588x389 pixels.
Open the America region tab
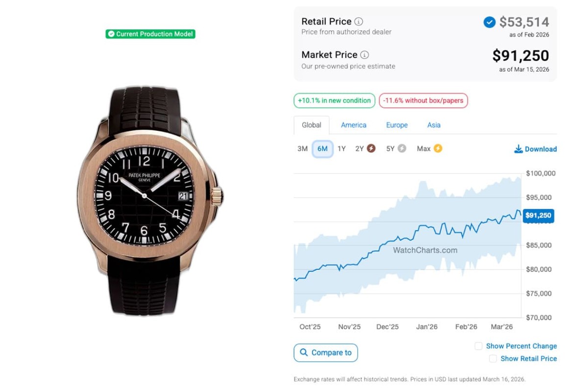(x=354, y=125)
